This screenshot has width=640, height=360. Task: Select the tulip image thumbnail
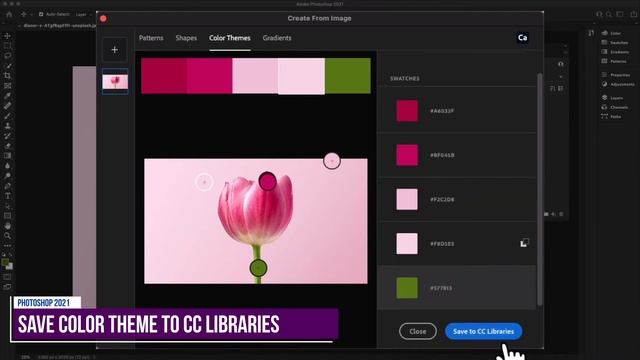pyautogui.click(x=115, y=82)
